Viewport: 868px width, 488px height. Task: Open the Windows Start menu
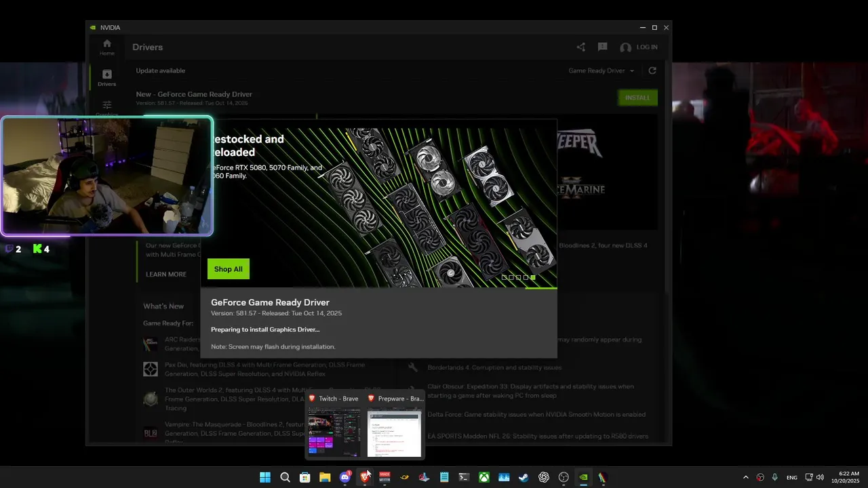click(x=265, y=477)
